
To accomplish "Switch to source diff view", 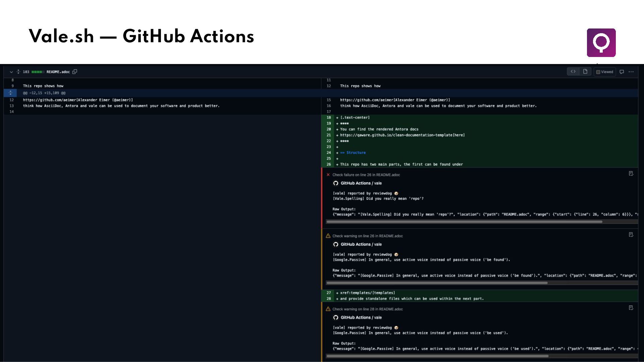I will [573, 71].
